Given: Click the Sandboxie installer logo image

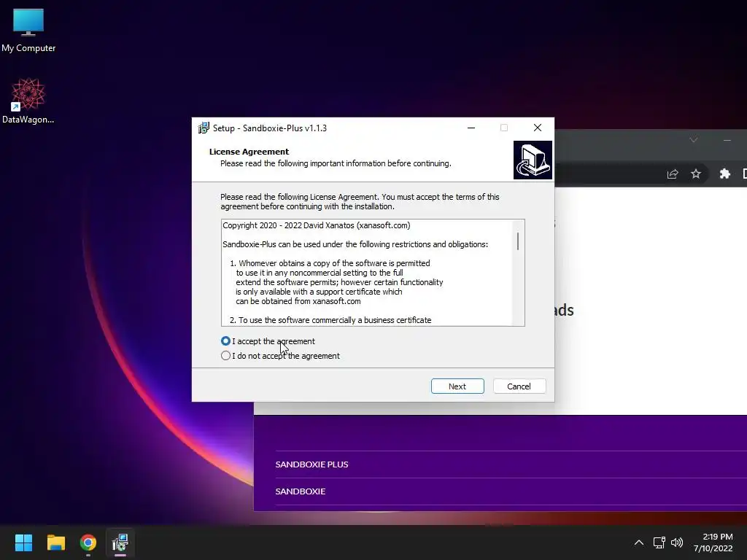Looking at the screenshot, I should 533,160.
